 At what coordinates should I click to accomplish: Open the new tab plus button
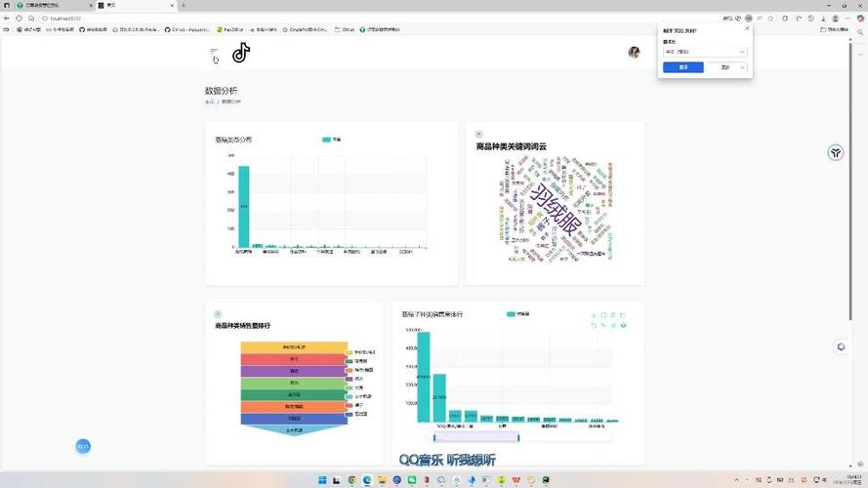tap(183, 5)
